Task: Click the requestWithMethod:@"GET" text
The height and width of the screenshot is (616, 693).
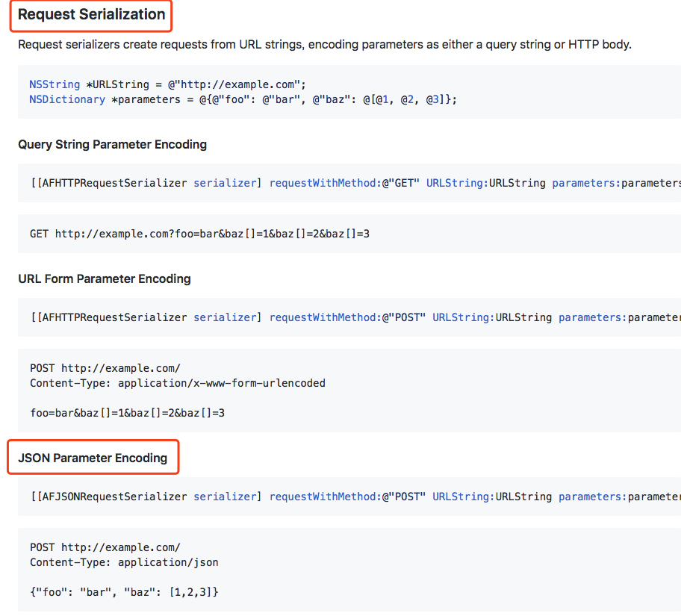Action: click(344, 183)
